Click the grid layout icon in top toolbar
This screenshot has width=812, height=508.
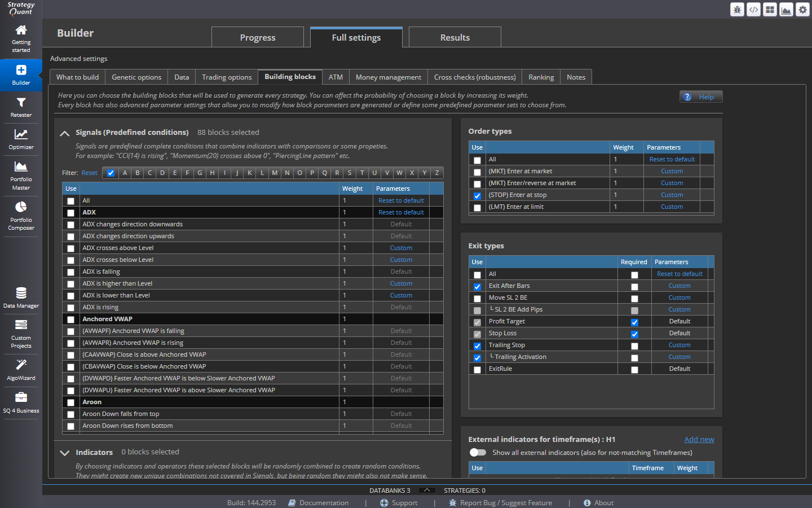click(x=770, y=10)
